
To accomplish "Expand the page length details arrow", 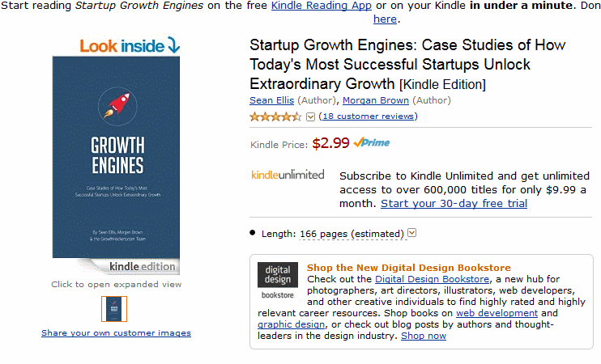I will coord(412,233).
